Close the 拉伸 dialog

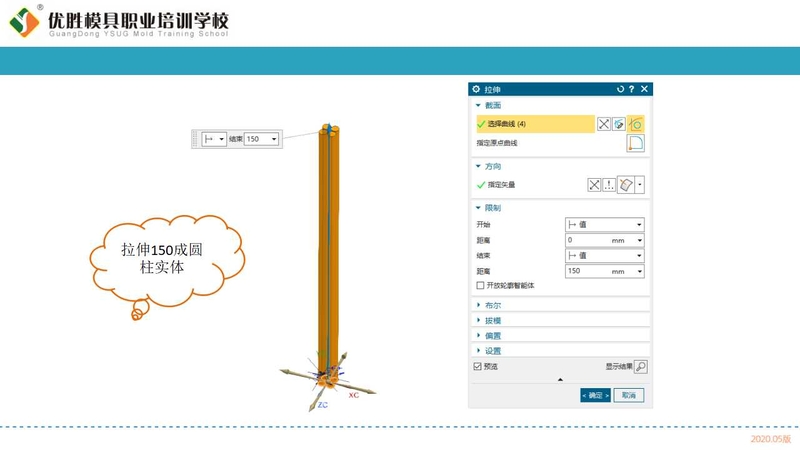point(644,89)
